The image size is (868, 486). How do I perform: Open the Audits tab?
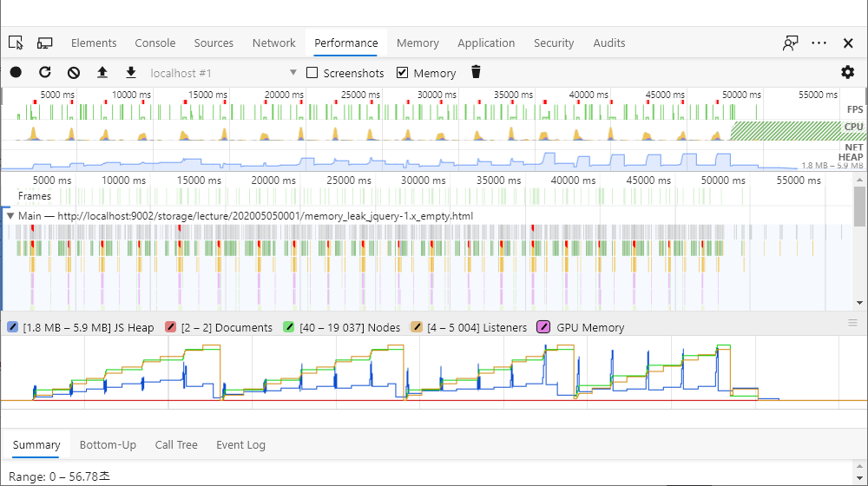[609, 43]
